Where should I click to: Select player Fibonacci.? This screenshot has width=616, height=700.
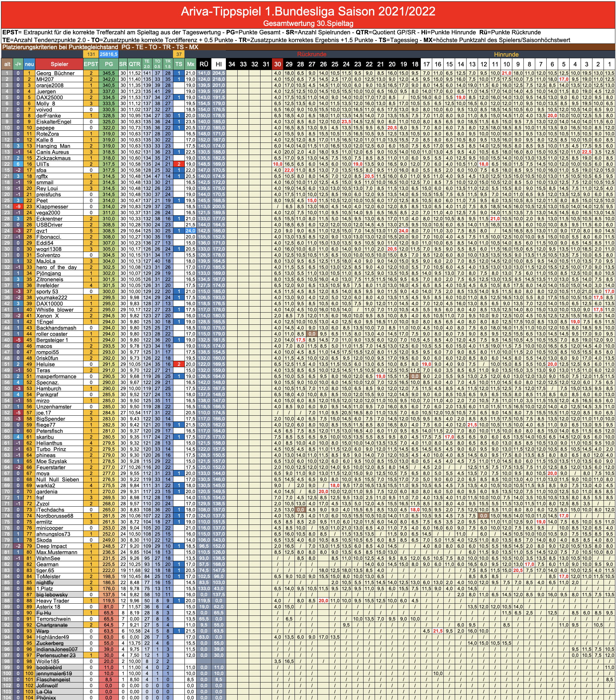click(x=48, y=237)
